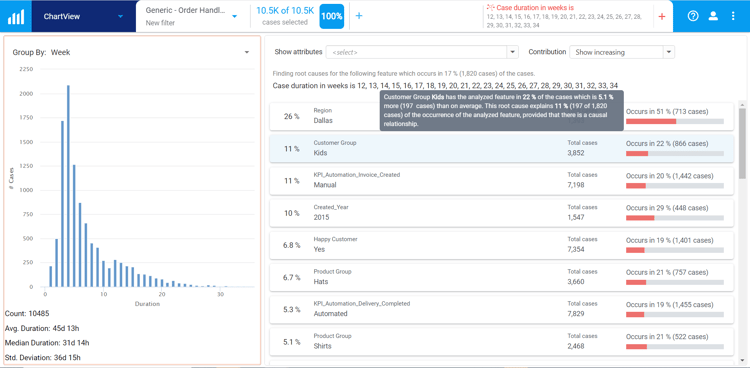Open the help question mark icon

pyautogui.click(x=693, y=16)
